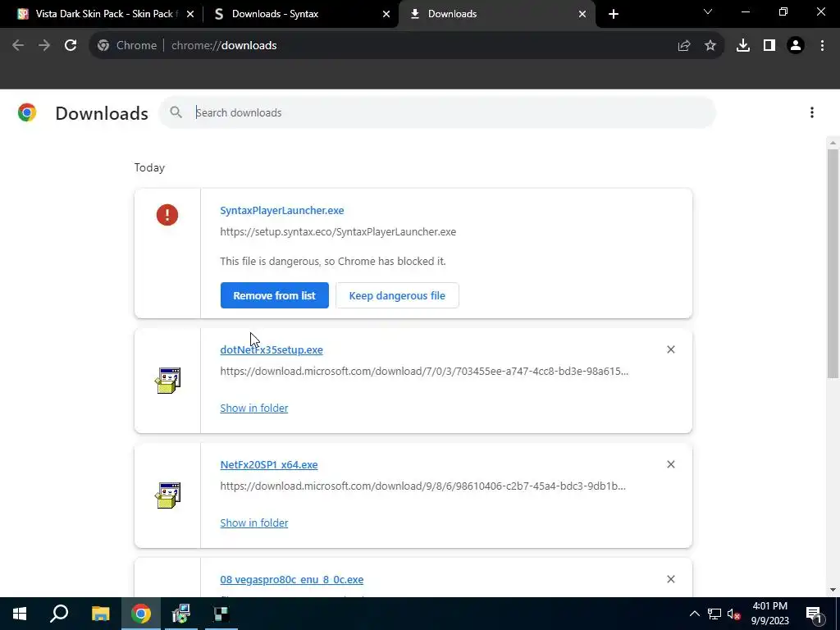Screen dimensions: 840x630
Task: Open Chrome's three-dot main menu
Action: [822, 46]
